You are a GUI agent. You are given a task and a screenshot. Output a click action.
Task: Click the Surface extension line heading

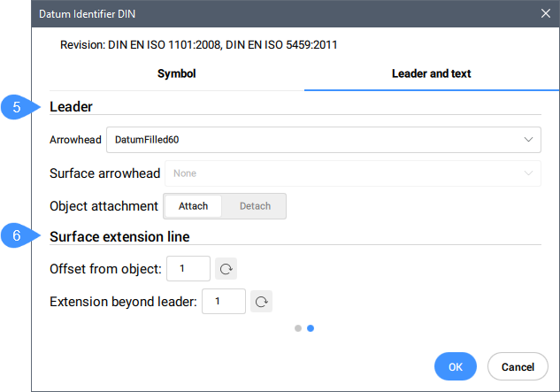pos(119,236)
